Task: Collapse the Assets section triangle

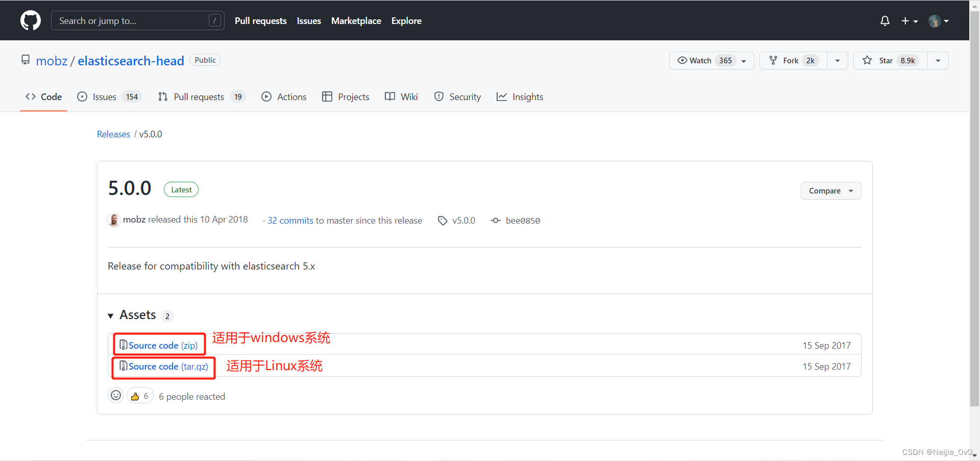Action: pos(110,316)
